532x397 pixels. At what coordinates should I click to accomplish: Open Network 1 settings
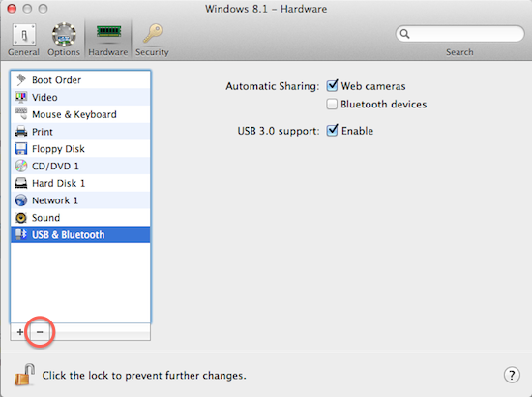80,200
